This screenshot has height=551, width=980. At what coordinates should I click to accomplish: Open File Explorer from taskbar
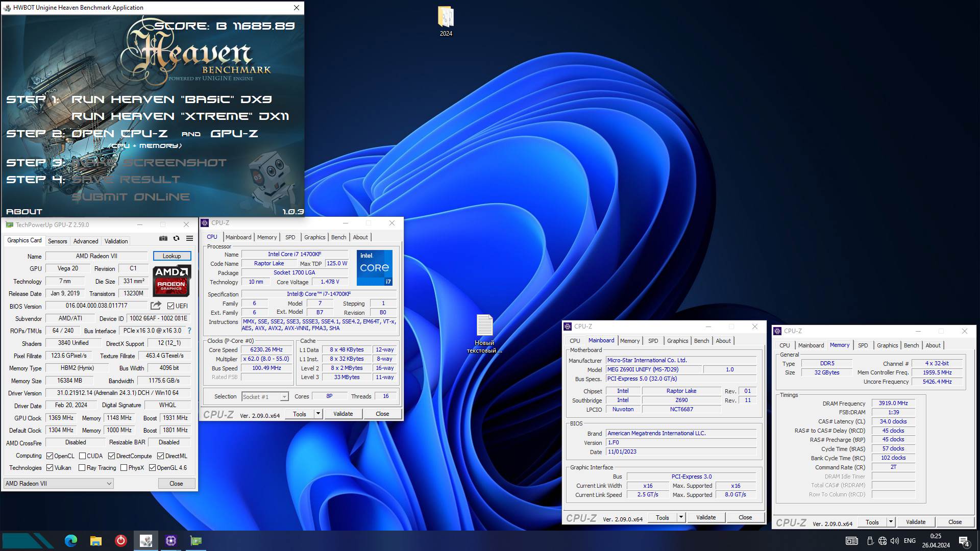95,541
